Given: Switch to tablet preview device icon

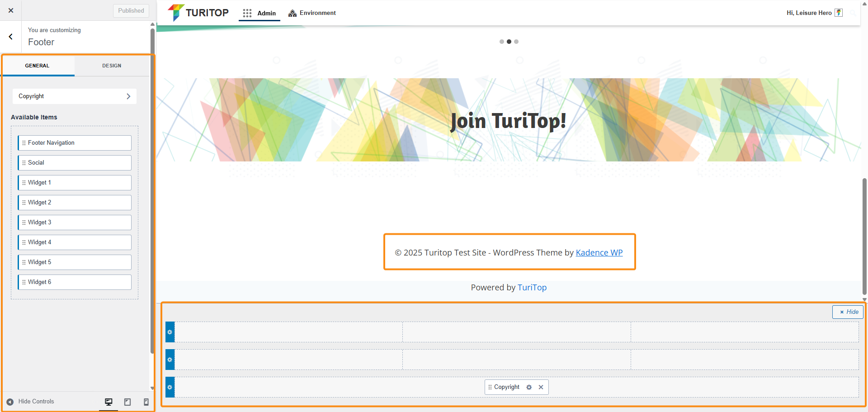Looking at the screenshot, I should [127, 402].
